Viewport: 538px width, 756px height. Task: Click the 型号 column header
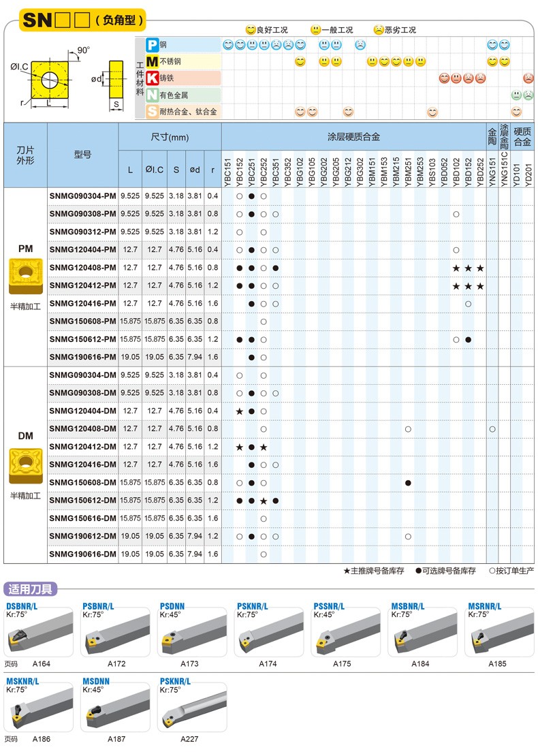click(83, 155)
